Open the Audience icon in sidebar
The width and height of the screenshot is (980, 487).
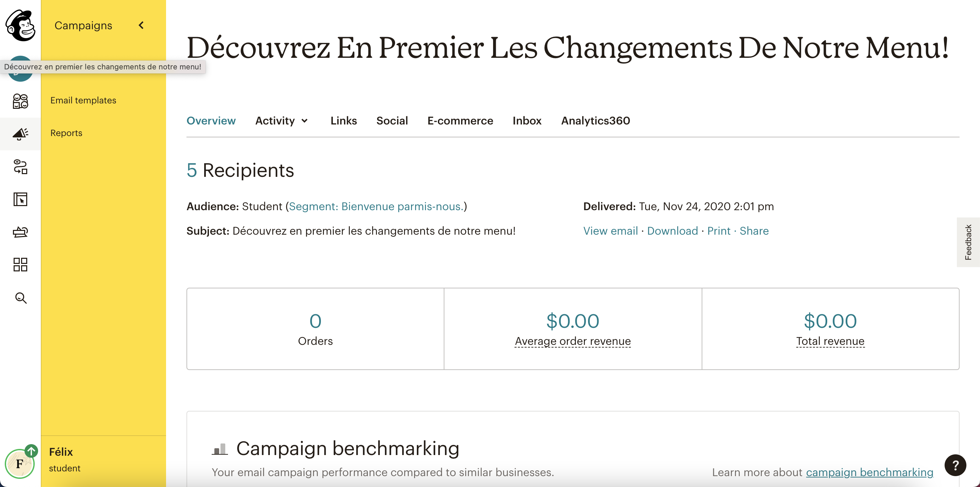[x=20, y=101]
